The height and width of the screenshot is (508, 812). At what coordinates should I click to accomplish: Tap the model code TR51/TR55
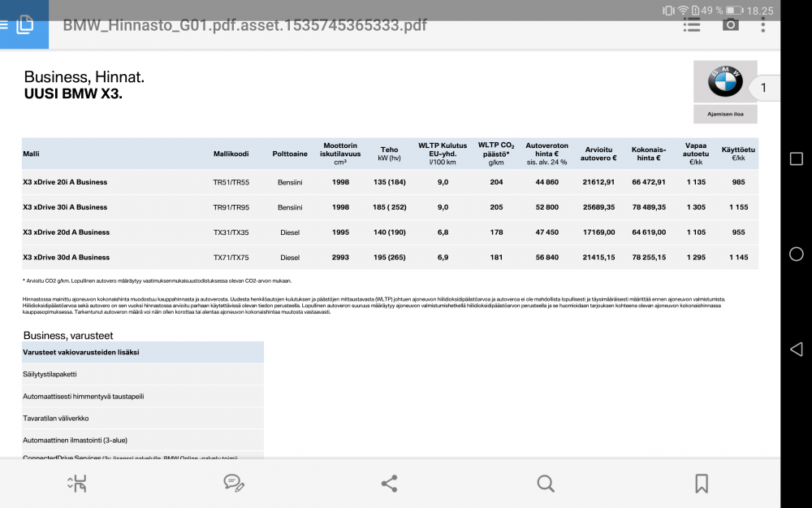[x=231, y=182]
